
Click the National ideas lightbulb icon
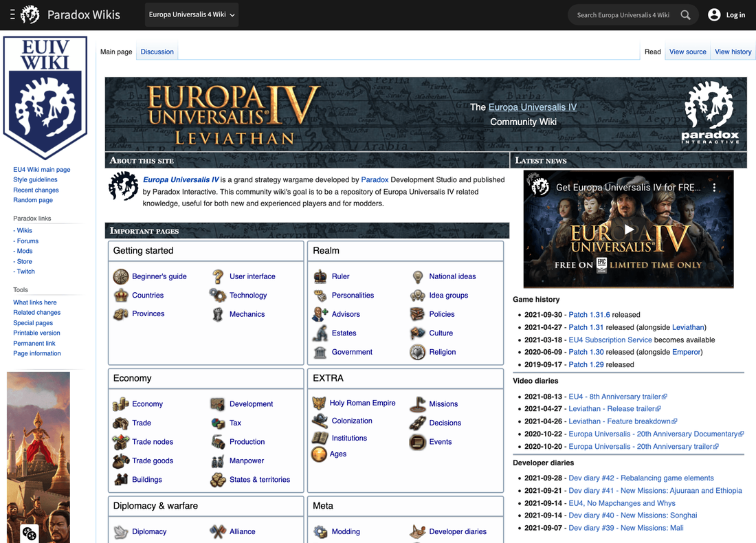(x=417, y=276)
